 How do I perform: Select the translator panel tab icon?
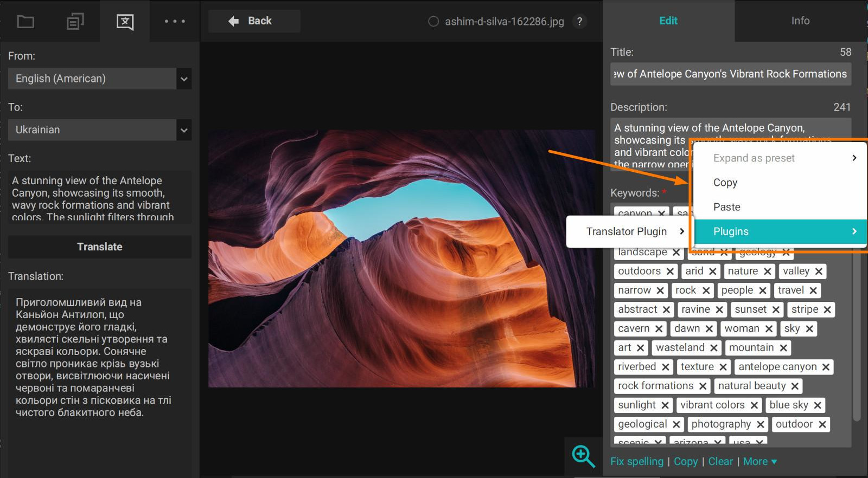tap(125, 22)
